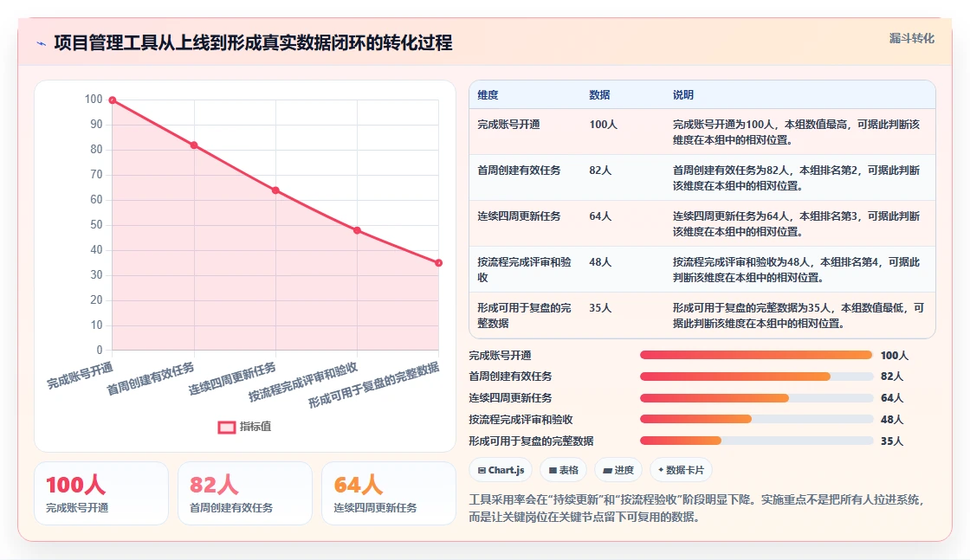Click the 82人 首周创建有效任务 stat card
Image resolution: width=970 pixels, height=560 pixels.
(x=245, y=493)
